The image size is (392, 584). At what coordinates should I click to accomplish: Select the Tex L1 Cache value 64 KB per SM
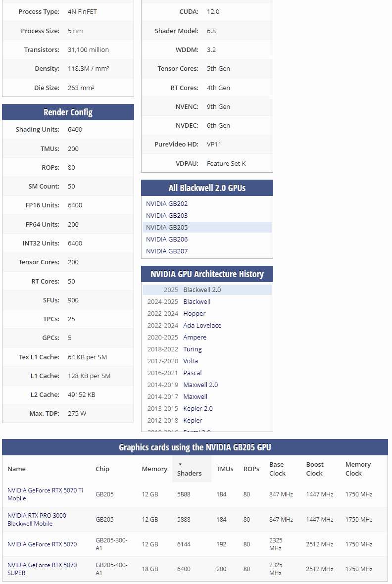(87, 357)
